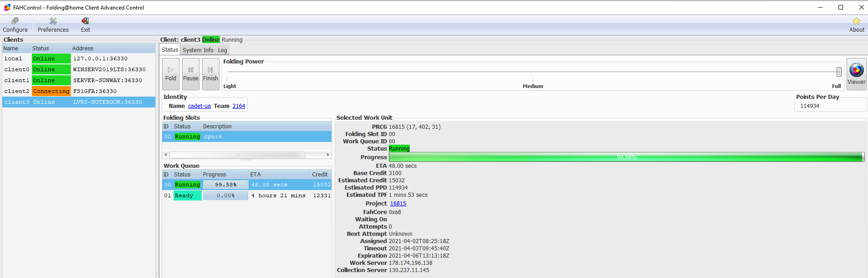The height and width of the screenshot is (278, 868).
Task: Click the Clients Address column header
Action: (x=113, y=49)
